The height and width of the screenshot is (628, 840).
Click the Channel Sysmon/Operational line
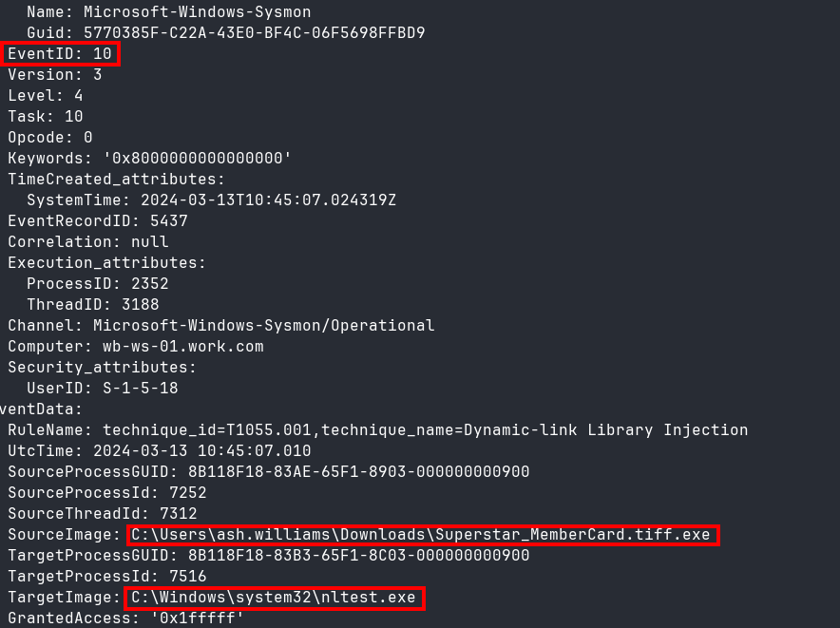220,325
